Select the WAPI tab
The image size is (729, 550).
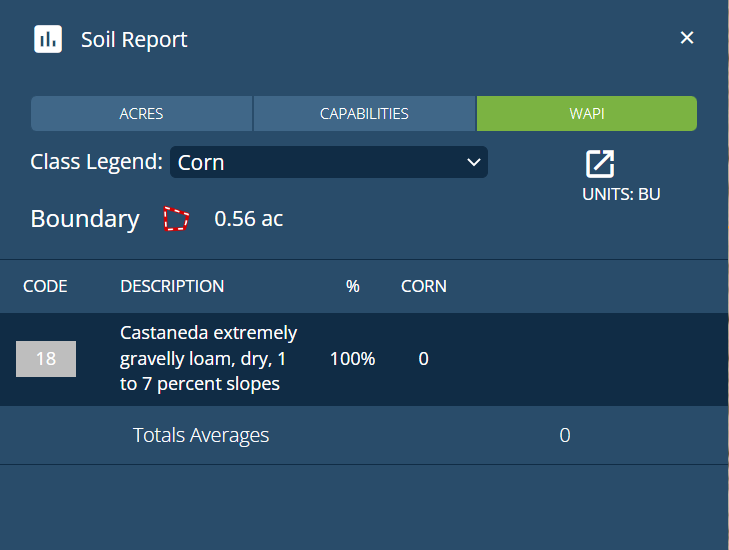pos(586,114)
